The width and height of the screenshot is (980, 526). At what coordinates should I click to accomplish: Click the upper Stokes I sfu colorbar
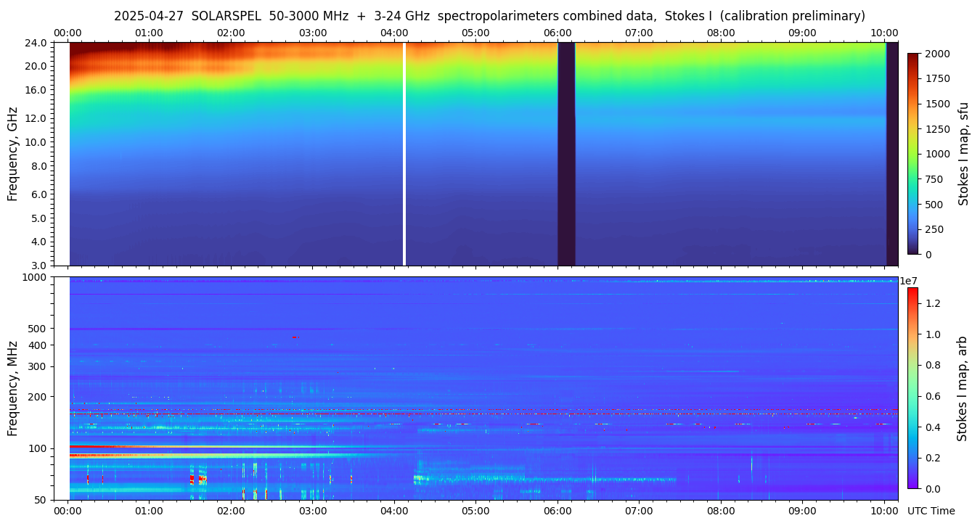[913, 153]
